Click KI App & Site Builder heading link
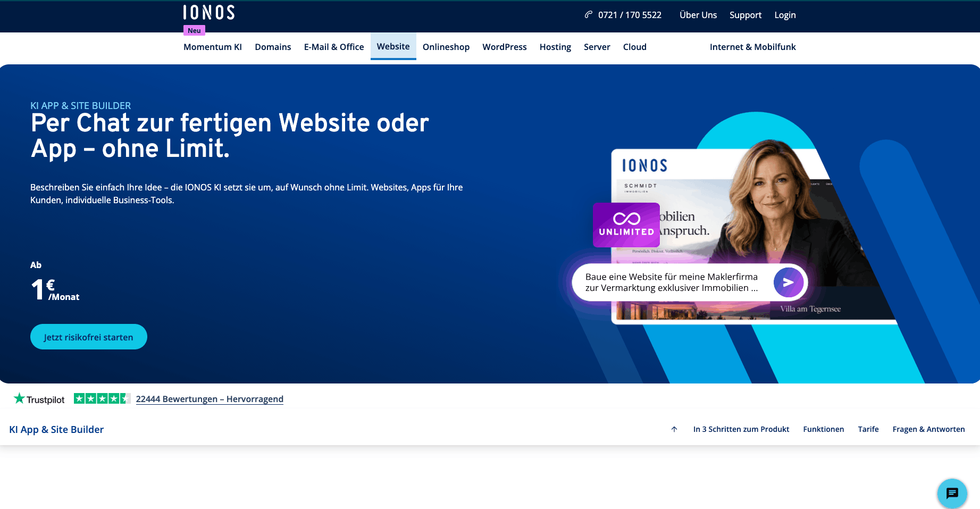The width and height of the screenshot is (980, 509). tap(56, 429)
